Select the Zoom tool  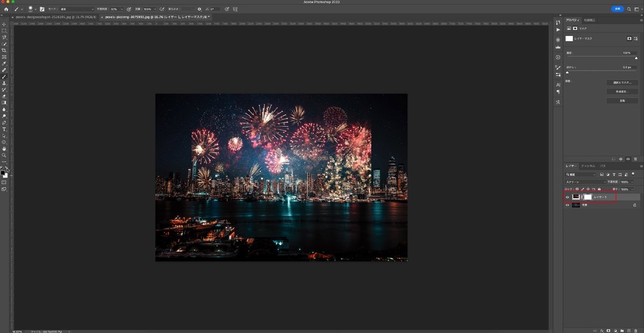click(4, 155)
